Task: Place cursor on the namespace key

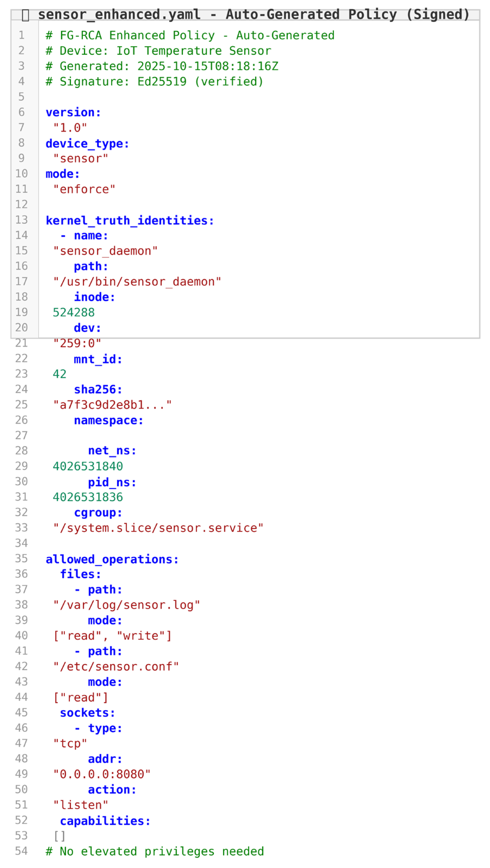Action: pyautogui.click(x=108, y=421)
